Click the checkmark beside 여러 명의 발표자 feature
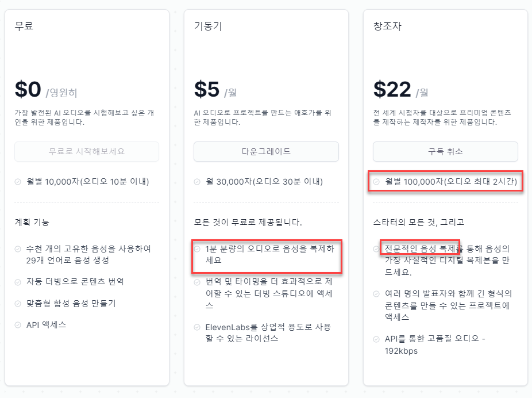This screenshot has height=398, width=532. click(x=377, y=293)
